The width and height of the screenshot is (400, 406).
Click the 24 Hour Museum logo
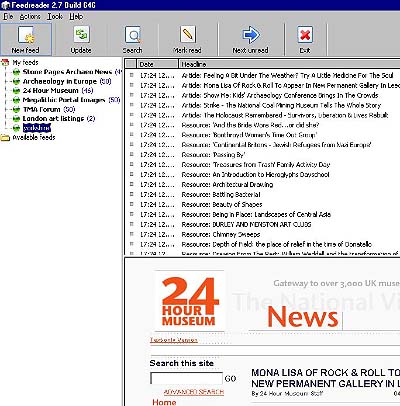click(x=190, y=301)
